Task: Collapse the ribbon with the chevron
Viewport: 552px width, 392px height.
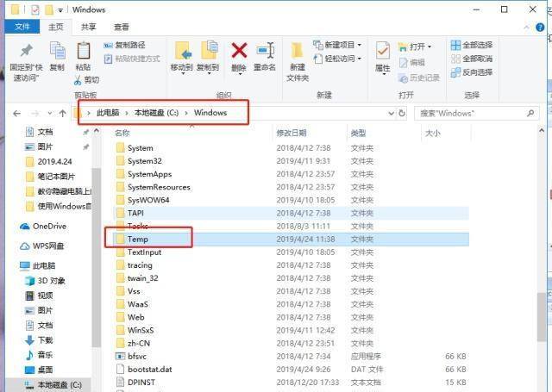Action: tap(527, 27)
